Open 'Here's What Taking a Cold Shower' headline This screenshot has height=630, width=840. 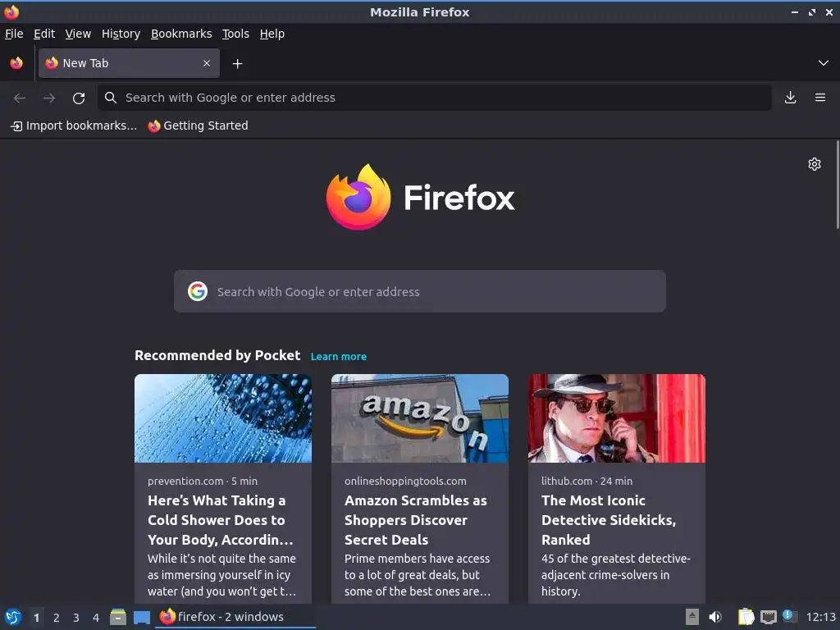220,520
